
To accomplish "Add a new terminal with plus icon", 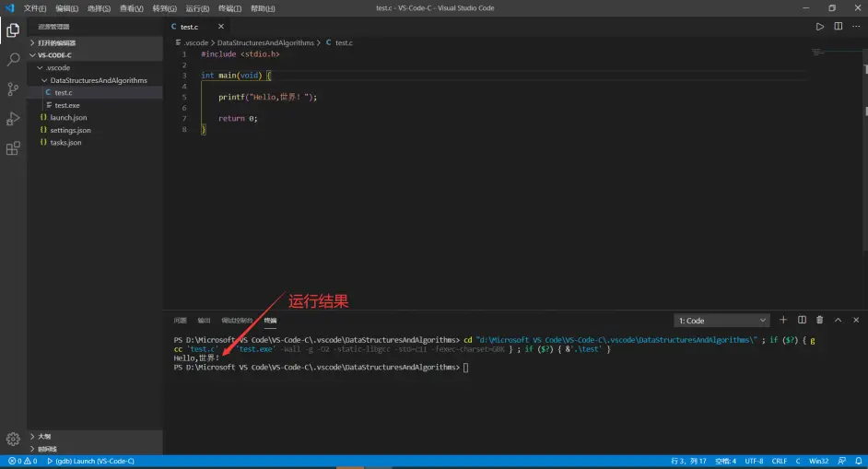I will tap(783, 320).
